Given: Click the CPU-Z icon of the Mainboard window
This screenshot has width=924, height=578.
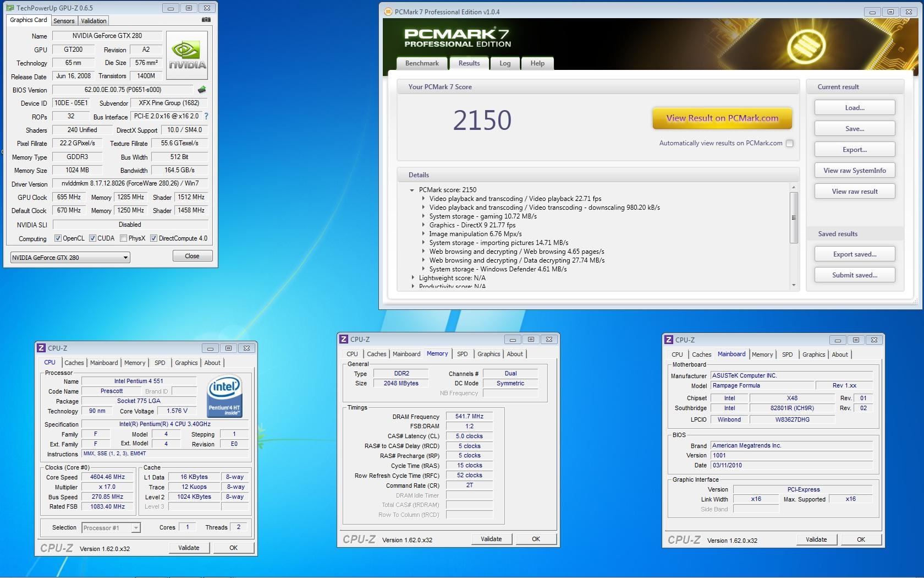Looking at the screenshot, I should click(x=669, y=340).
